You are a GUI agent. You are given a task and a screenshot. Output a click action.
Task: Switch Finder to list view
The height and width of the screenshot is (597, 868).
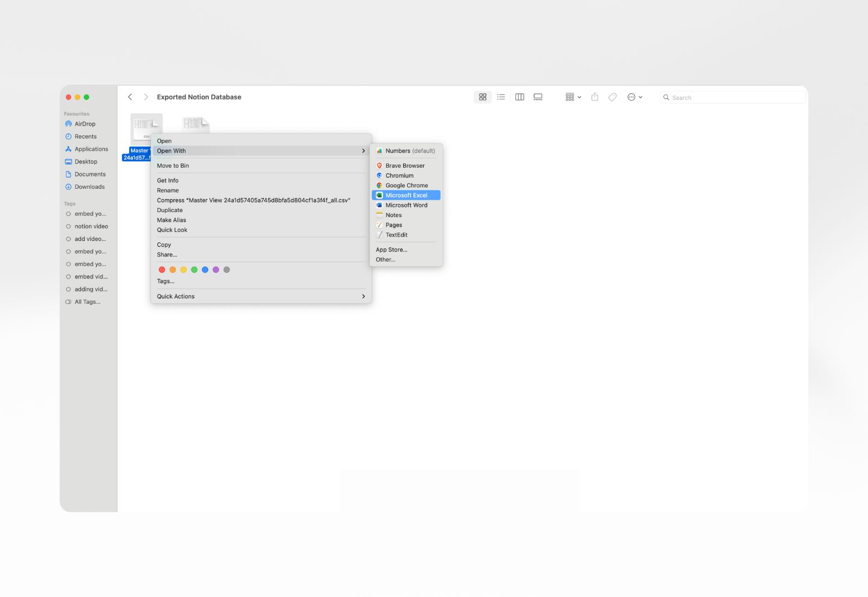coord(501,97)
